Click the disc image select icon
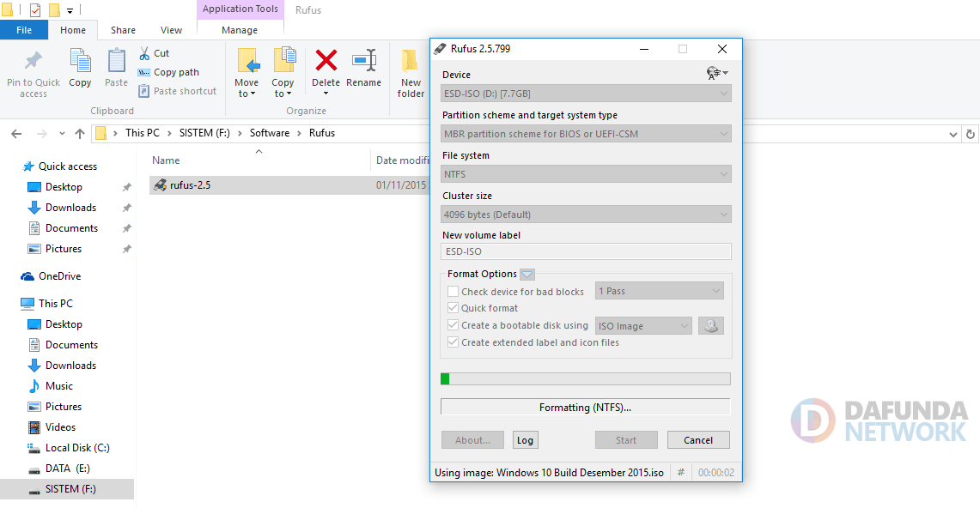The height and width of the screenshot is (508, 980). pyautogui.click(x=710, y=326)
